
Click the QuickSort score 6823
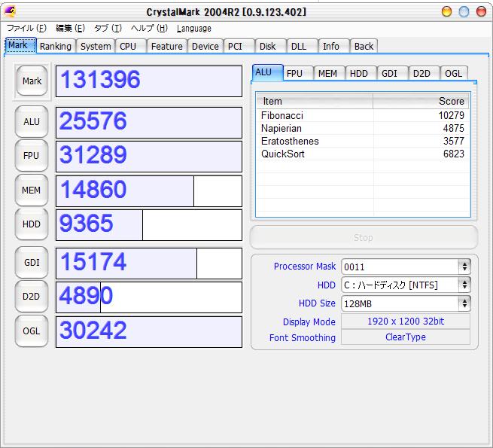453,154
